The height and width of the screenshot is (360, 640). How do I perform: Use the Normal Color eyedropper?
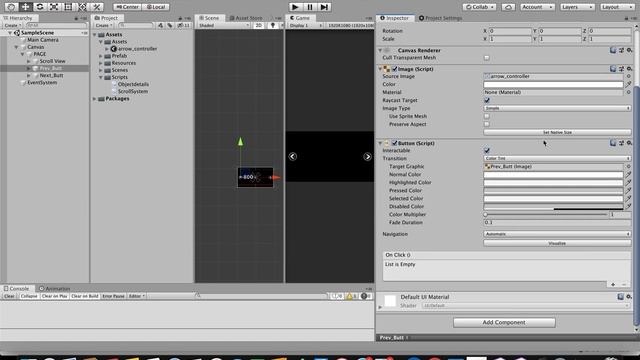(629, 174)
